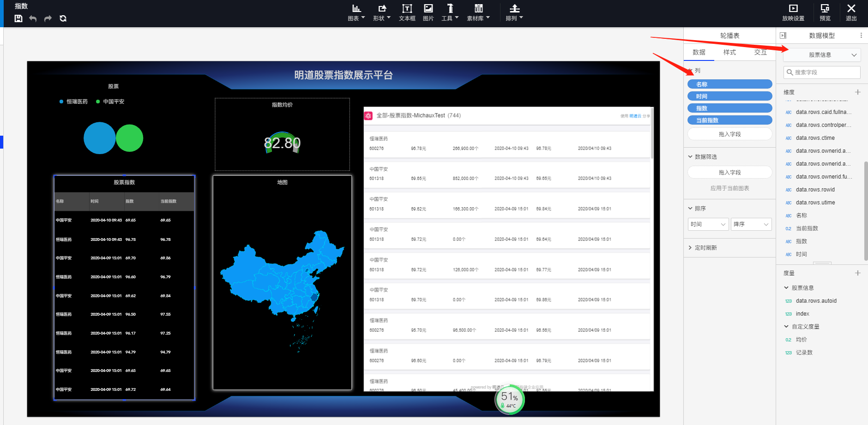Click the 123 icon beside 记录数
868x425 pixels.
(x=789, y=353)
